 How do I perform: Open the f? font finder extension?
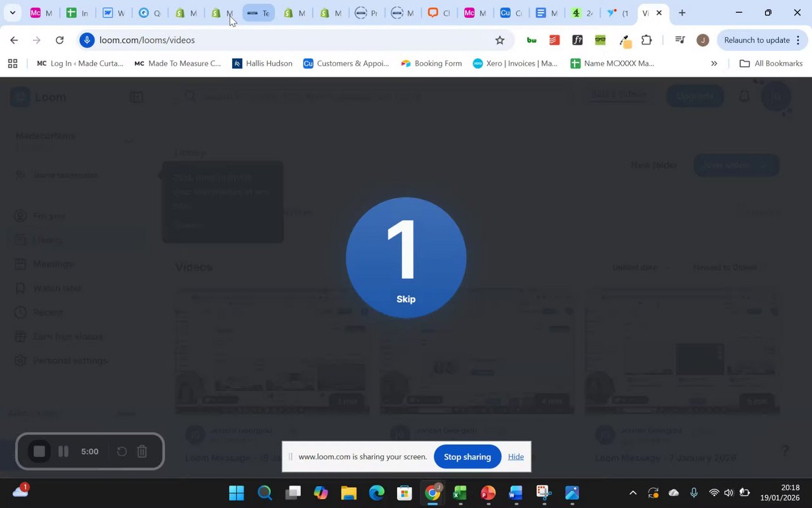tap(577, 40)
